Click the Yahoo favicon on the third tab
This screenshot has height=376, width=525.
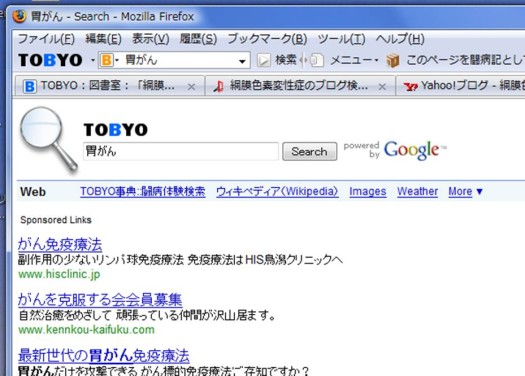click(410, 86)
